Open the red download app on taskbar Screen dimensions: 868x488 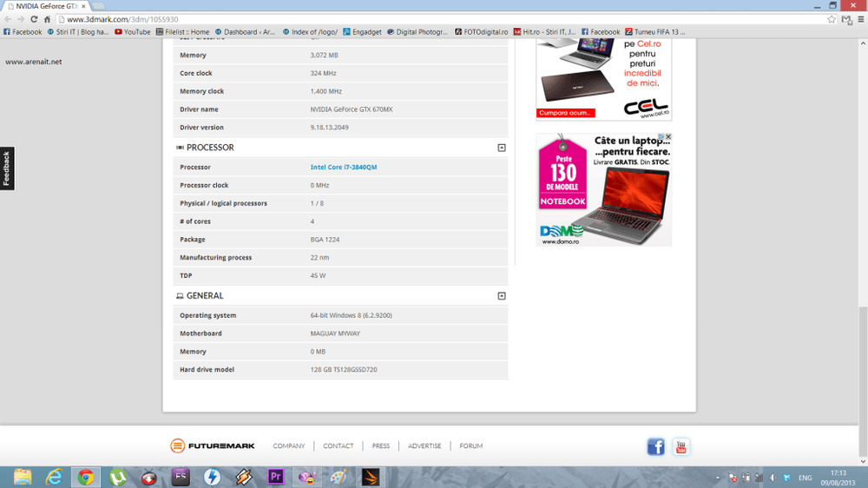(x=149, y=477)
